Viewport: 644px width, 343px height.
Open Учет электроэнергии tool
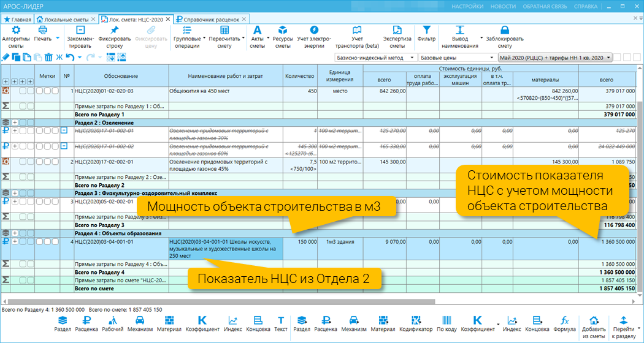point(314,37)
